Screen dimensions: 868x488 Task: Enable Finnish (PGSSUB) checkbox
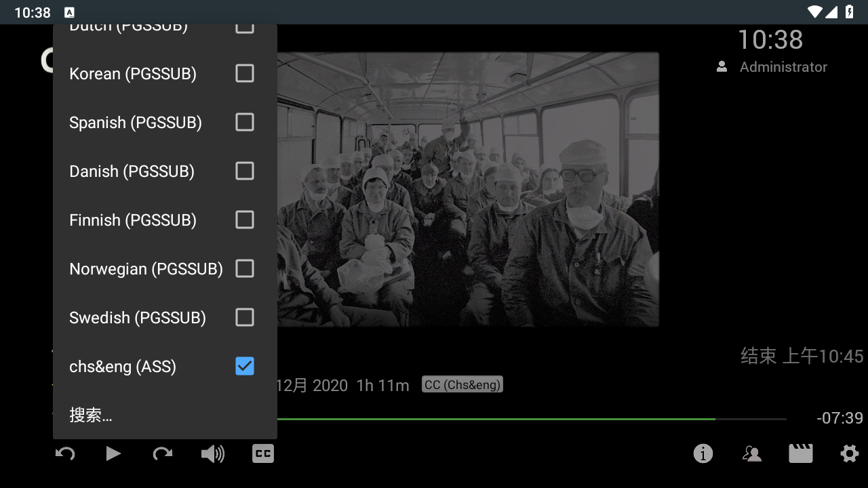coord(245,220)
